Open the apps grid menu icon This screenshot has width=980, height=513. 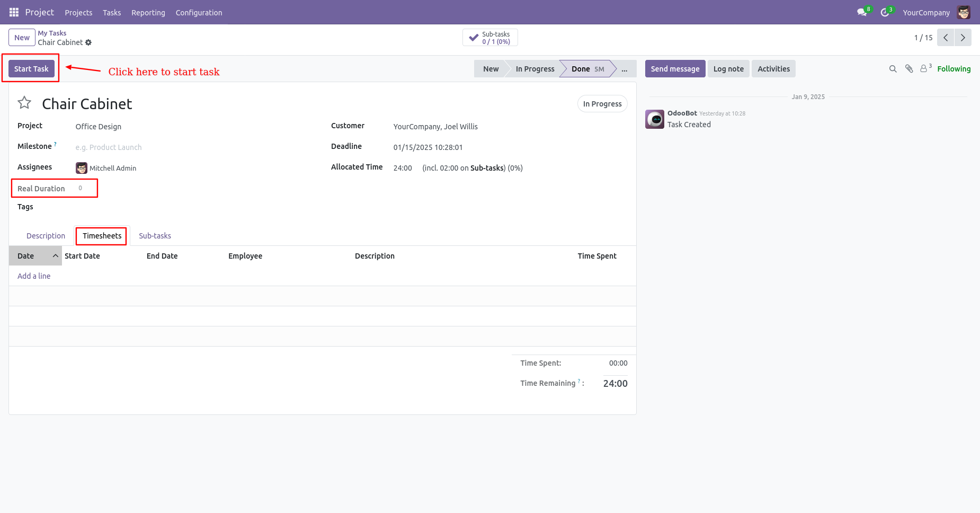[x=14, y=12]
